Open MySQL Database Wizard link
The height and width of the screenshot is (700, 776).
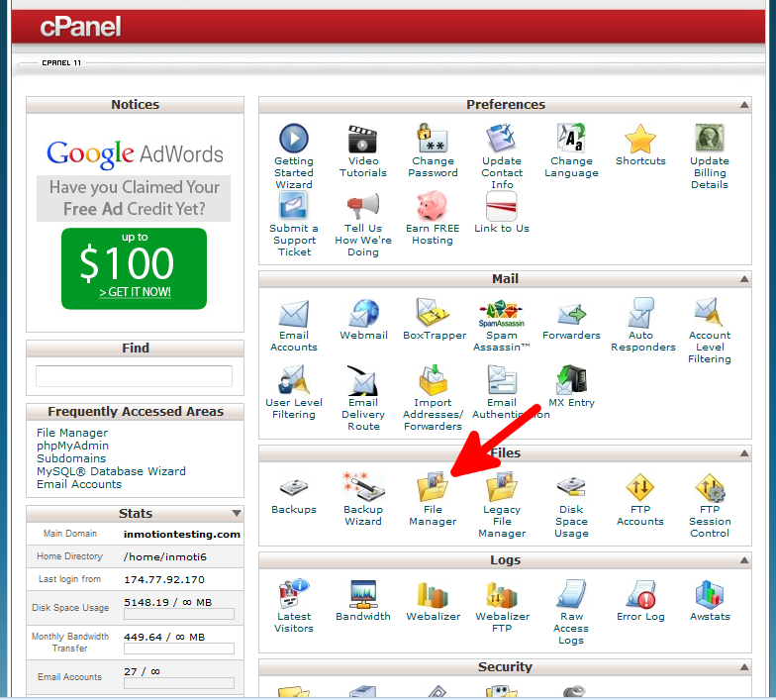click(x=111, y=471)
